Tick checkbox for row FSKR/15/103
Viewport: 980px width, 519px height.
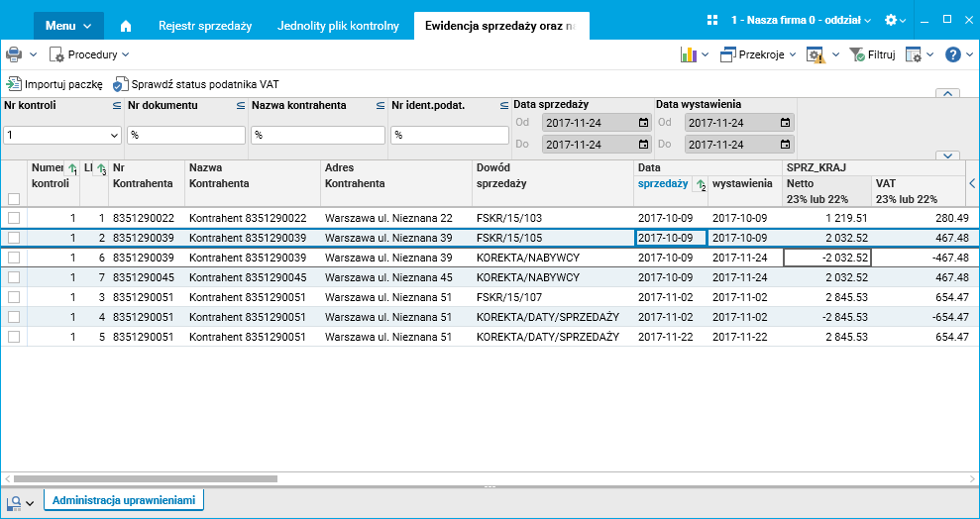14,218
